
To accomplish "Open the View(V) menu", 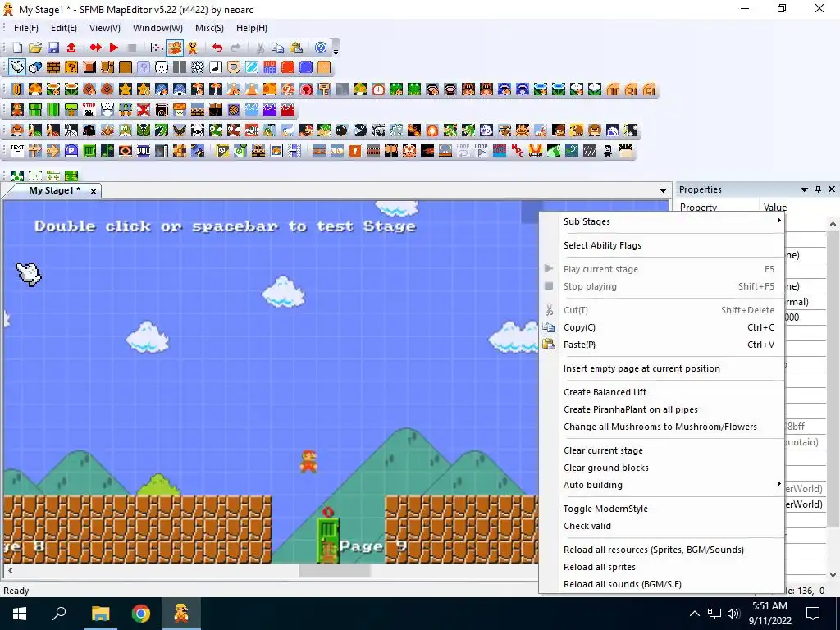I will click(x=104, y=28).
